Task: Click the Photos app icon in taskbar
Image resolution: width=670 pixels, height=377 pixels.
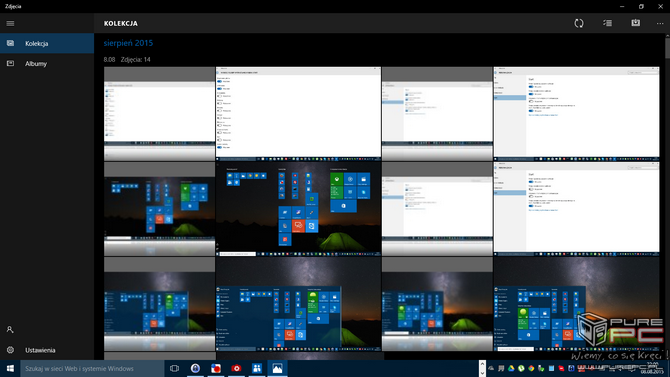Action: 277,368
